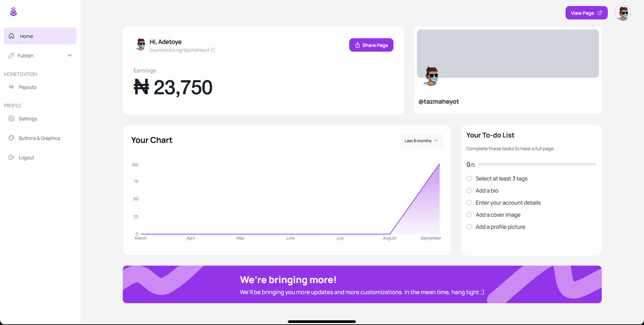This screenshot has height=325, width=644.
Task: Click the pineapple logo in the sidebar
Action: coord(13,12)
